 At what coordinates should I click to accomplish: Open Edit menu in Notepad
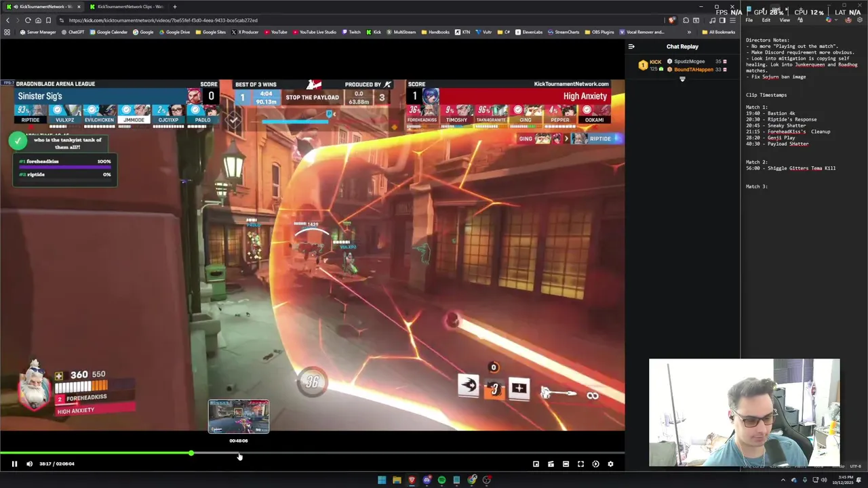[x=766, y=20]
